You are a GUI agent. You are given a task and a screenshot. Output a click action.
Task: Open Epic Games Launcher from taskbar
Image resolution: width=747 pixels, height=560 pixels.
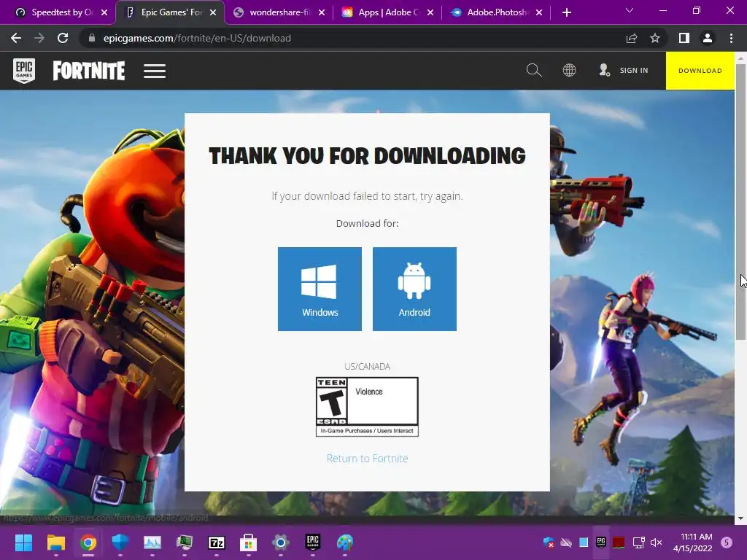tap(312, 542)
